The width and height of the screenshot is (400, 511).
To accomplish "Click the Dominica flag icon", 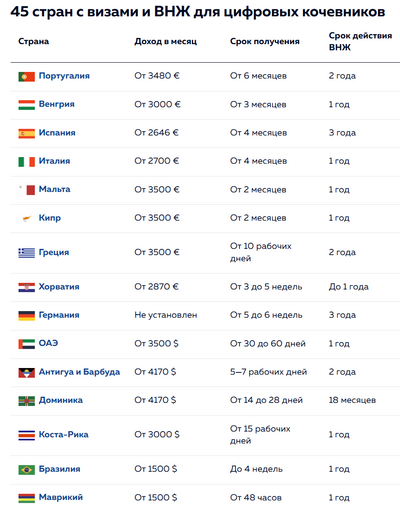I will click(27, 401).
